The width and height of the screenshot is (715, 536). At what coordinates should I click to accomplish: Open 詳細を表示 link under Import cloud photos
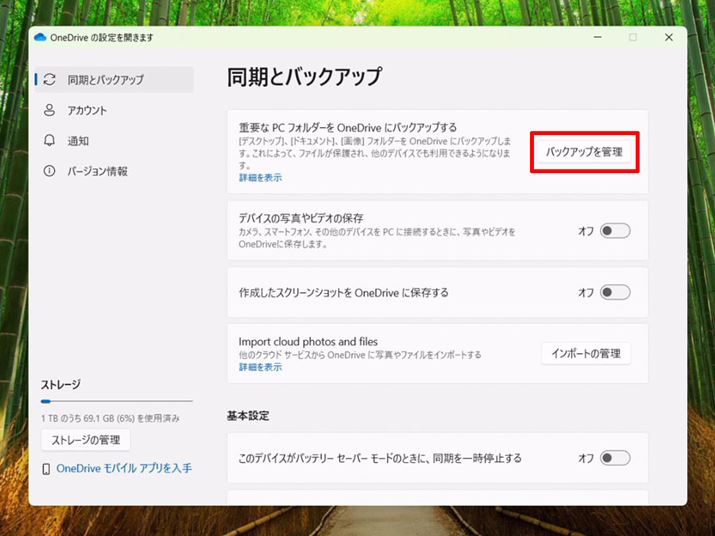click(260, 367)
